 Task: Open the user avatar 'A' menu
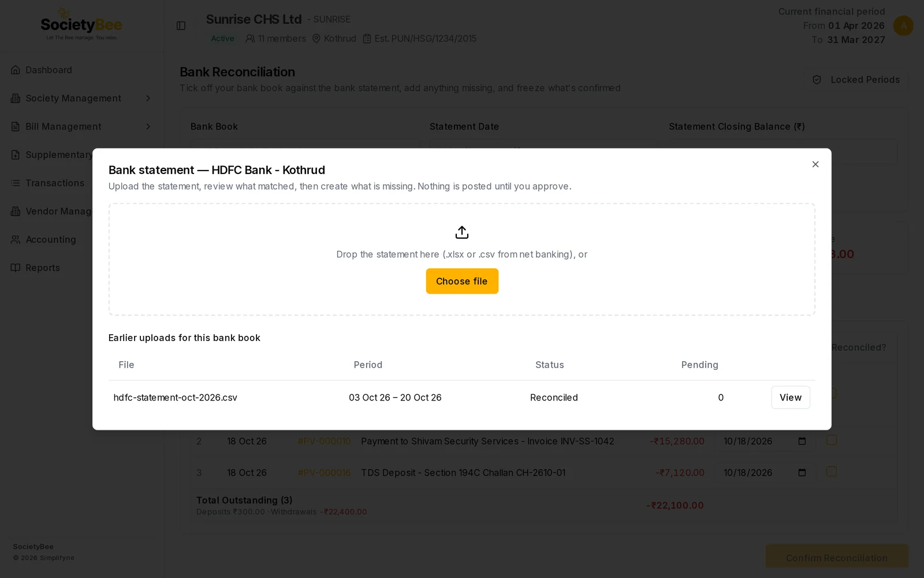point(903,25)
